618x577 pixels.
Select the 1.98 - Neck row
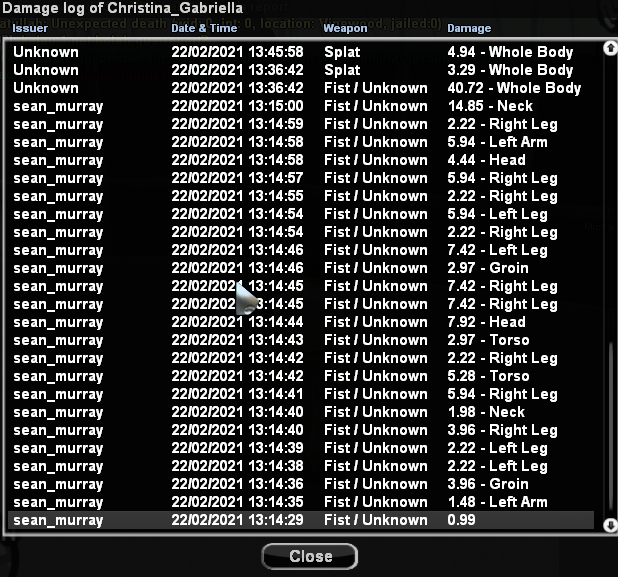[x=301, y=412]
